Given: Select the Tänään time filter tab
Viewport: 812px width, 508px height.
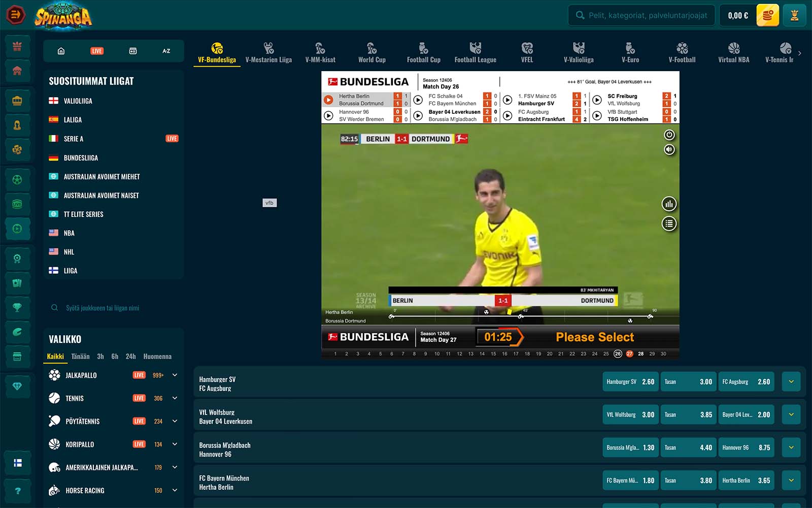Looking at the screenshot, I should click(x=80, y=357).
